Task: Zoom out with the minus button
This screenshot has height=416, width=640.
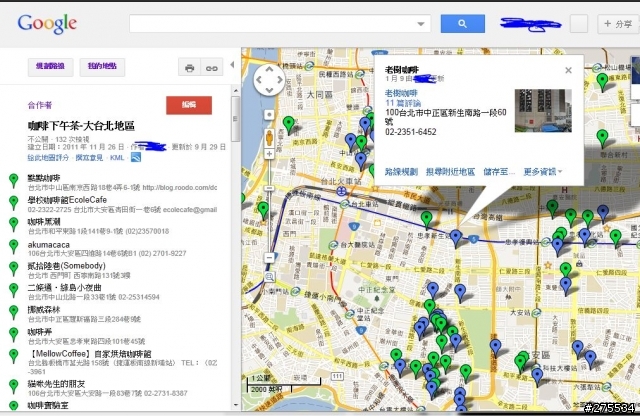Action: click(269, 258)
